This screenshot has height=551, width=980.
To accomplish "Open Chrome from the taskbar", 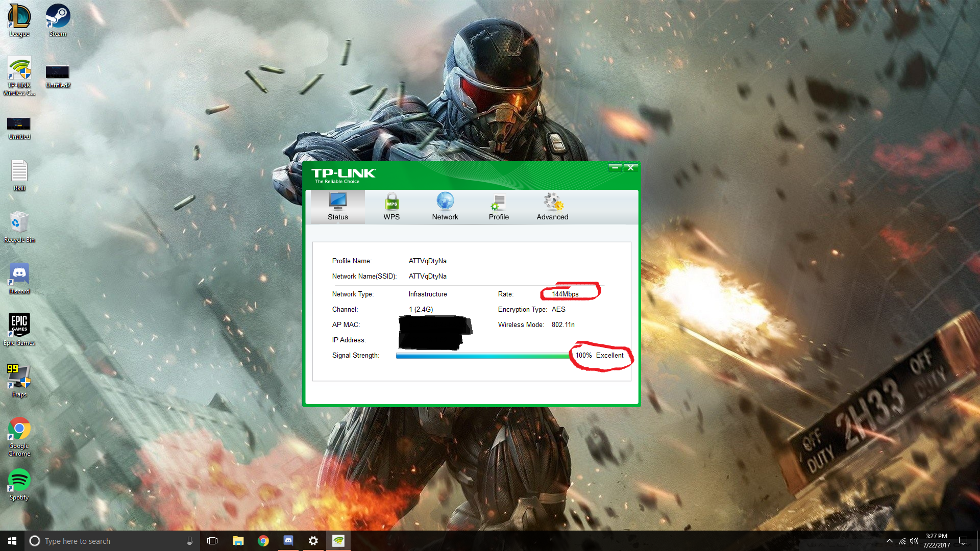I will 263,541.
